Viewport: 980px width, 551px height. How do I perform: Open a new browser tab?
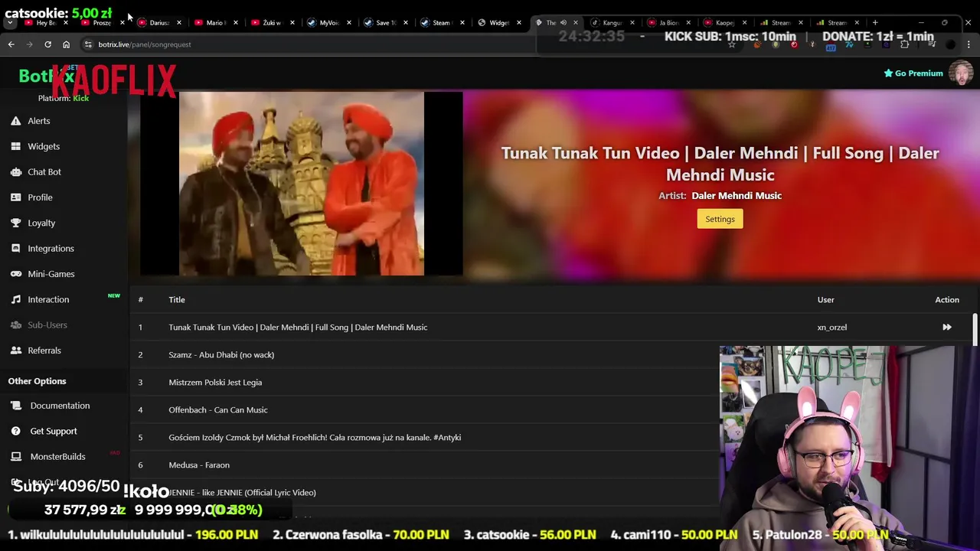tap(875, 22)
